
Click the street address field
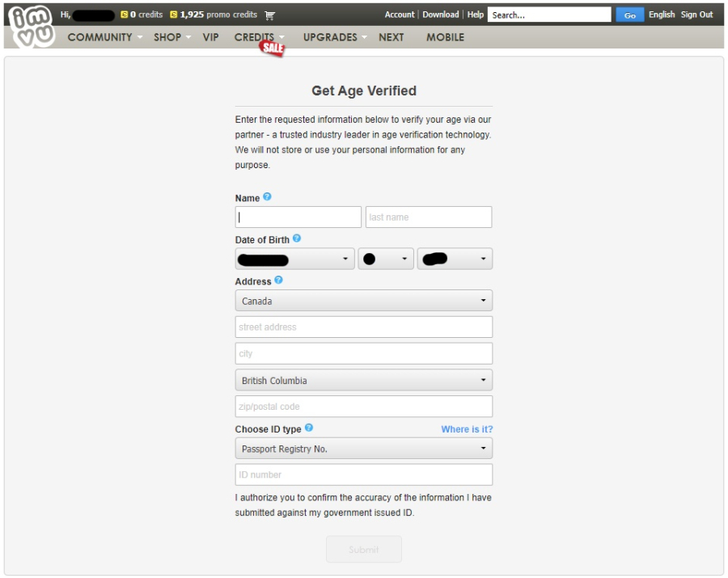(364, 327)
